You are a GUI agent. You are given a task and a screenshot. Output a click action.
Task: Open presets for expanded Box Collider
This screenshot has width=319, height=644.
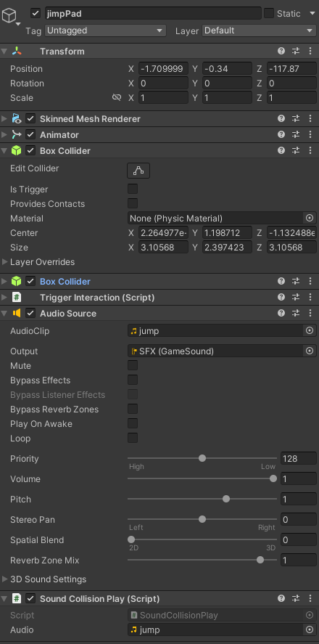[x=296, y=151]
